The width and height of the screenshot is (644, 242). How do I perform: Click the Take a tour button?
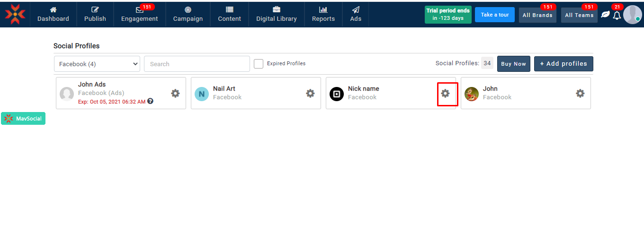click(x=495, y=15)
